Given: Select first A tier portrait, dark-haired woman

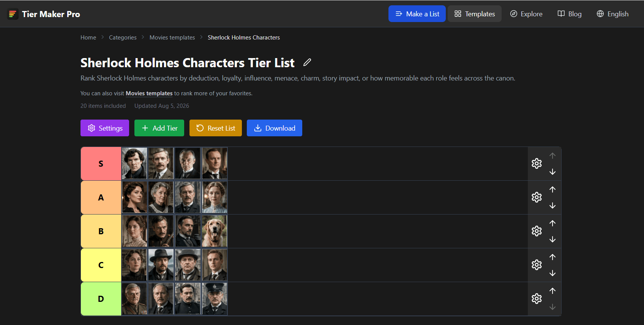Looking at the screenshot, I should point(134,197).
